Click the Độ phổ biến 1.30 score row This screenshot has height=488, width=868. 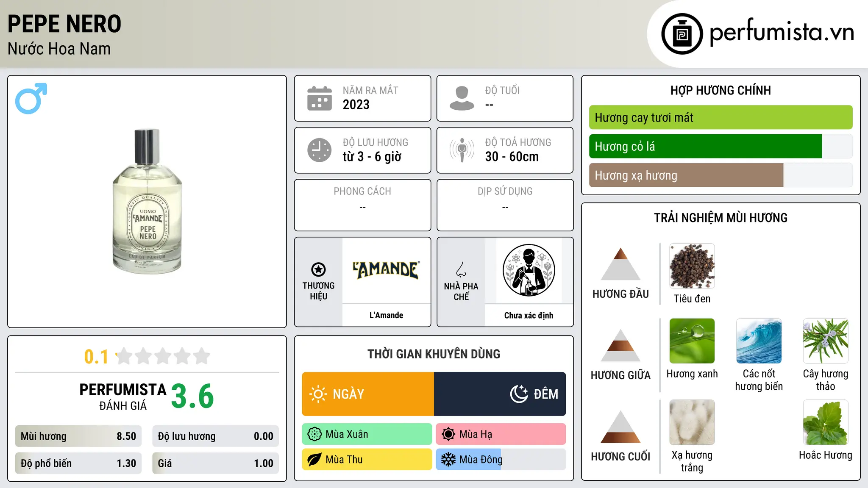[x=78, y=463]
